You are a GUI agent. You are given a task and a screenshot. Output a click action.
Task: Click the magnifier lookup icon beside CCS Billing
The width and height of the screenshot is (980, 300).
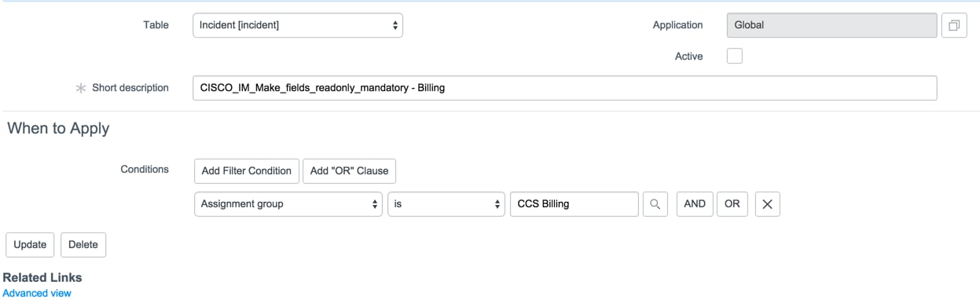click(x=655, y=204)
